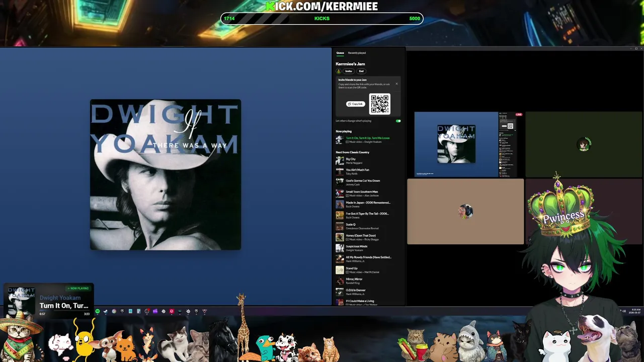The image size is (644, 362).
Task: Click the purple clapperboard taskbar icon
Action: (155, 311)
